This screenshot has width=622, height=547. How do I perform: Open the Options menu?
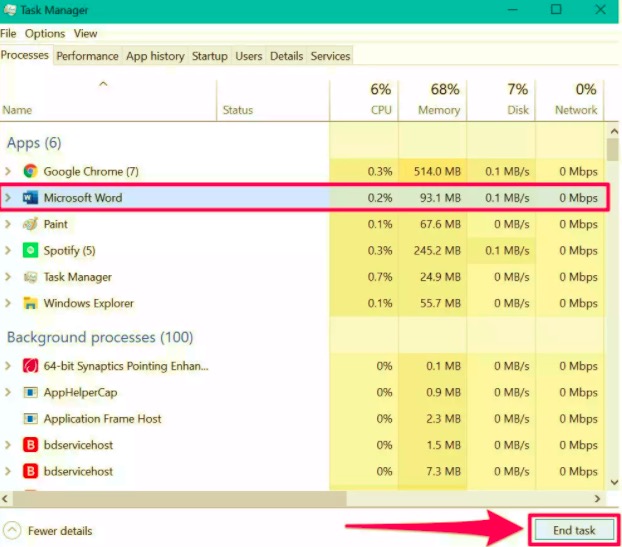(x=45, y=33)
